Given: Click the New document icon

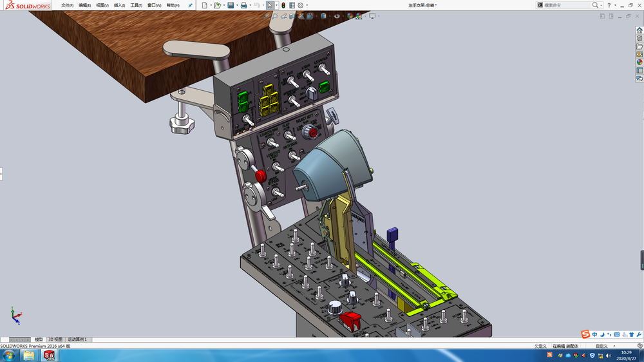Looking at the screenshot, I should (205, 5).
